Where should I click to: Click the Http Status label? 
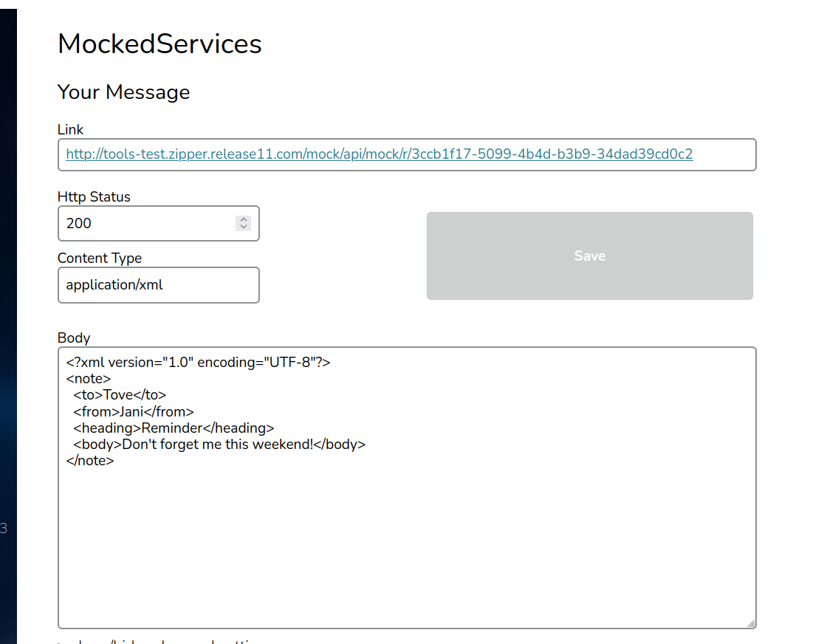[94, 196]
